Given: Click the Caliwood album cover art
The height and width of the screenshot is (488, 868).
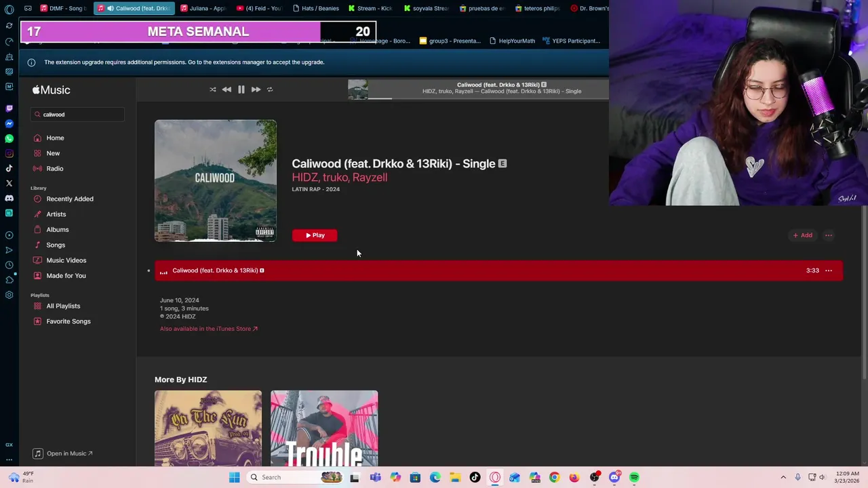Looking at the screenshot, I should coord(216,181).
